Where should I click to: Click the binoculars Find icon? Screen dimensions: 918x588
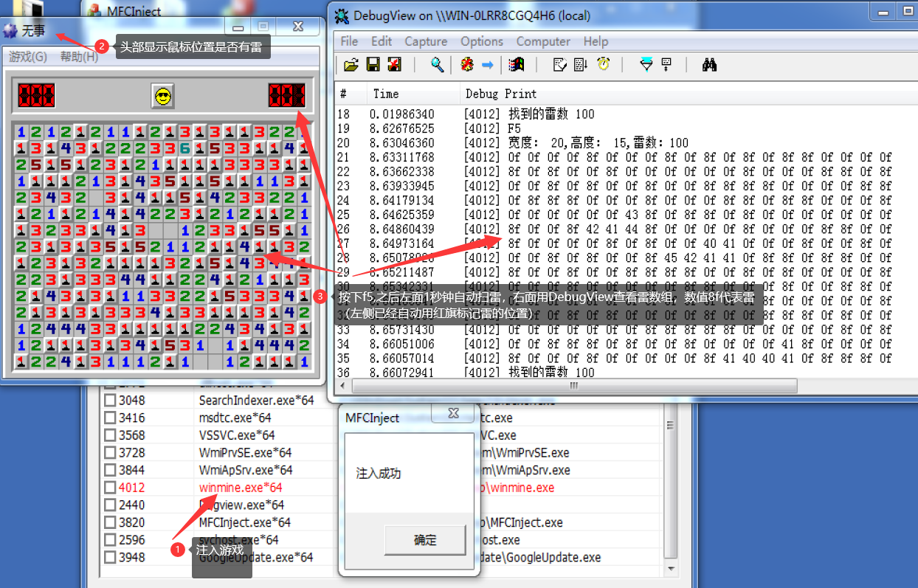coord(710,65)
